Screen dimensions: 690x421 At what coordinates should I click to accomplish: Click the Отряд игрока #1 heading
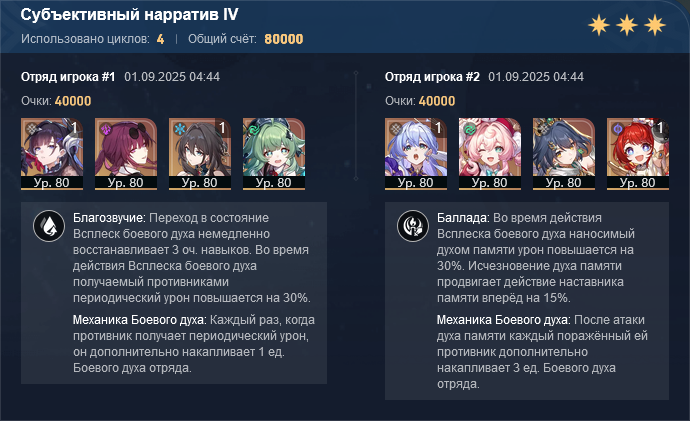68,77
